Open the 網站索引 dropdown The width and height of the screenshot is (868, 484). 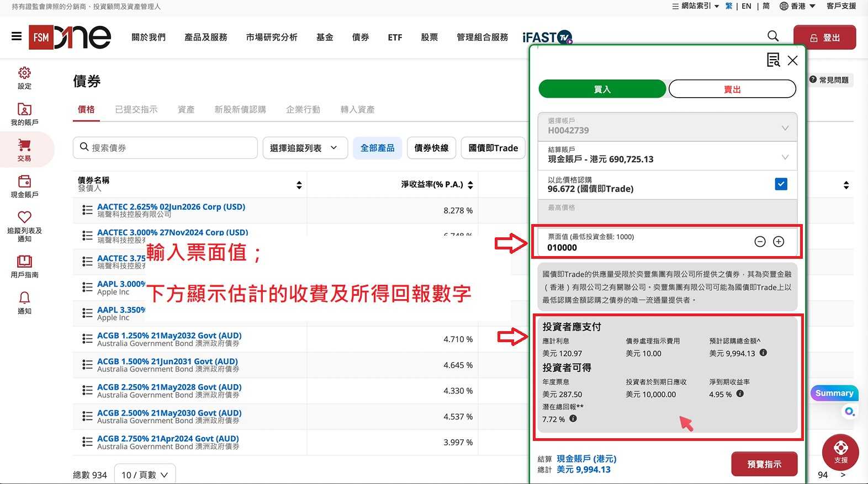(x=696, y=6)
